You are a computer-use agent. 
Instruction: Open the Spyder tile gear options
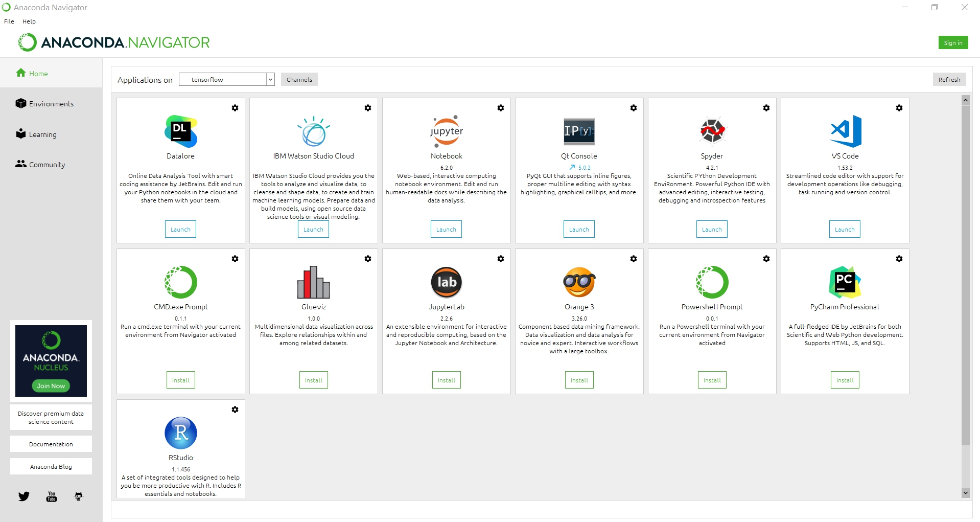point(766,108)
